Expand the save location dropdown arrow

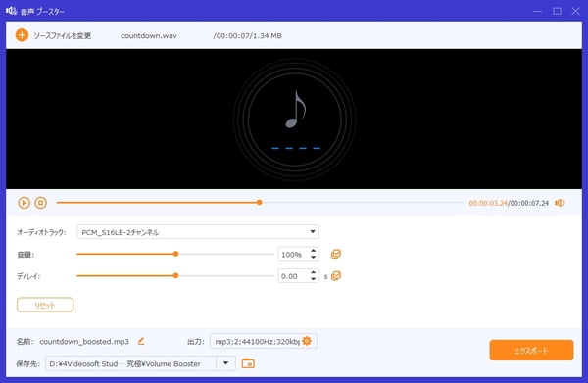pyautogui.click(x=225, y=363)
